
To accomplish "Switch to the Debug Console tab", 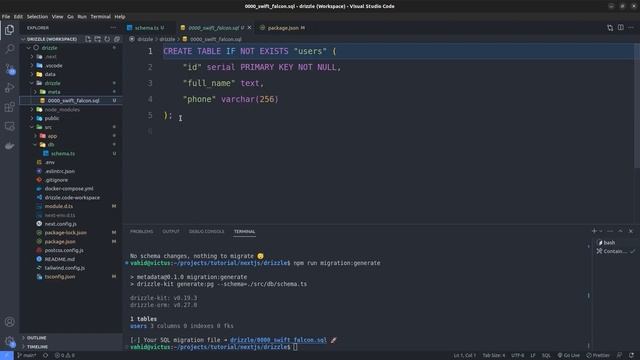I will coord(206,231).
